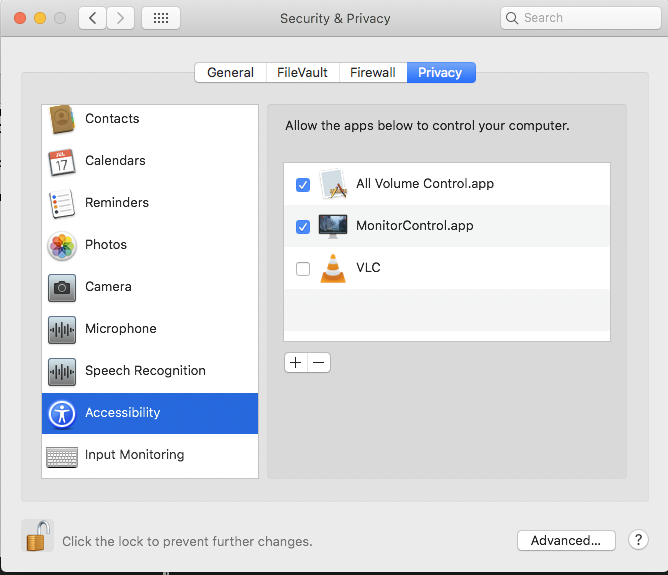
Task: Click the Accessibility figure icon
Action: 62,414
